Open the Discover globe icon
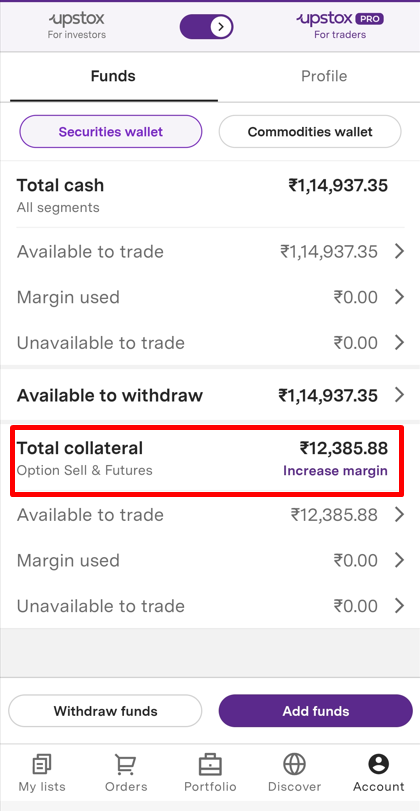The image size is (420, 811). (294, 764)
